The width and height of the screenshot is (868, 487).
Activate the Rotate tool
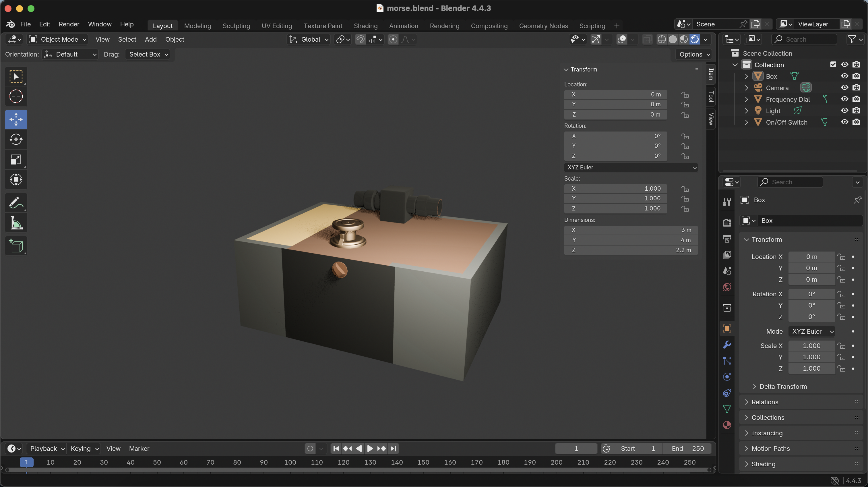[16, 140]
